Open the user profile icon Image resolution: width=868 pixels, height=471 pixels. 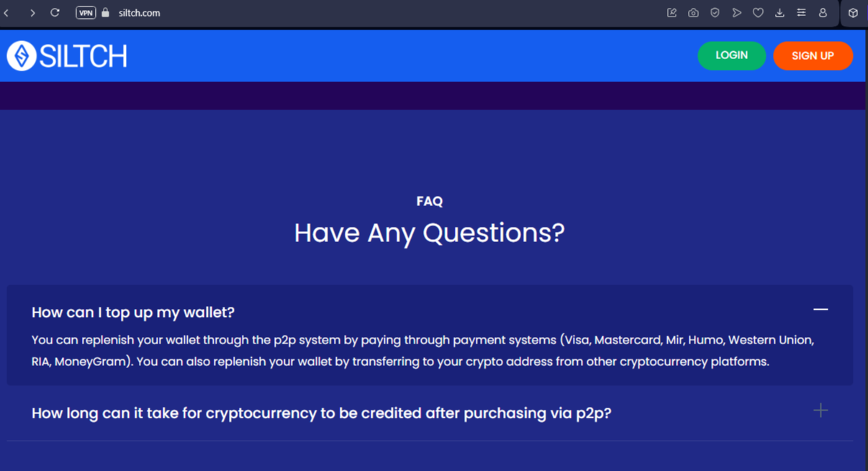(x=823, y=13)
